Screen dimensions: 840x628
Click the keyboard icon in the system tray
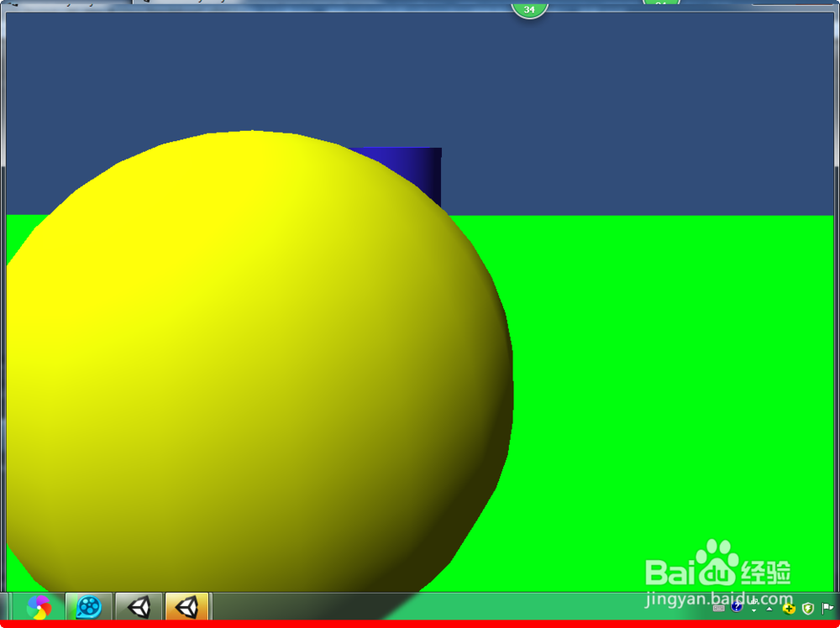click(x=719, y=608)
